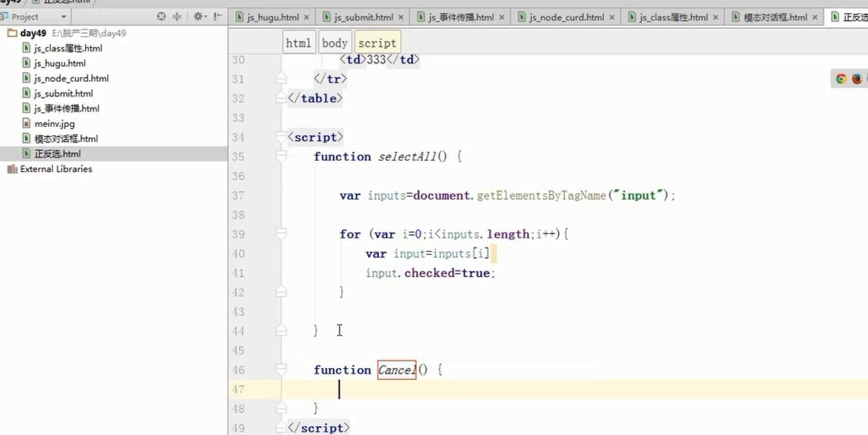This screenshot has width=868, height=435.
Task: Close the js_submit.html tab
Action: 401,17
